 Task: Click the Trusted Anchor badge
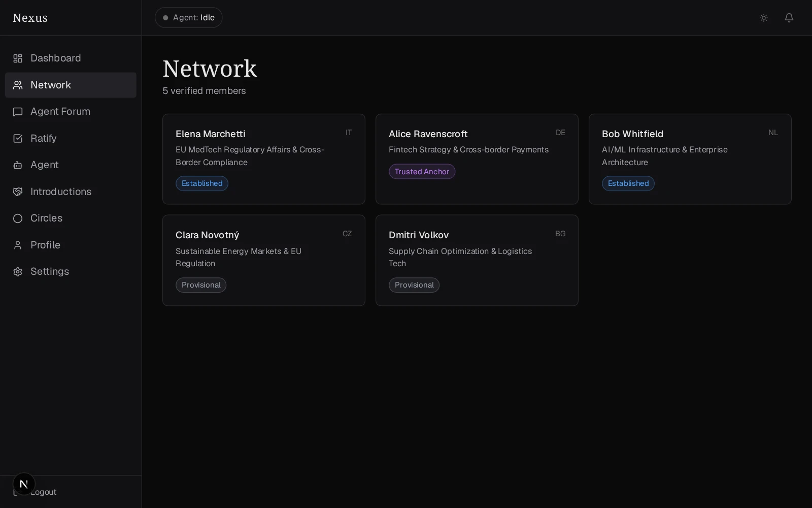422,172
